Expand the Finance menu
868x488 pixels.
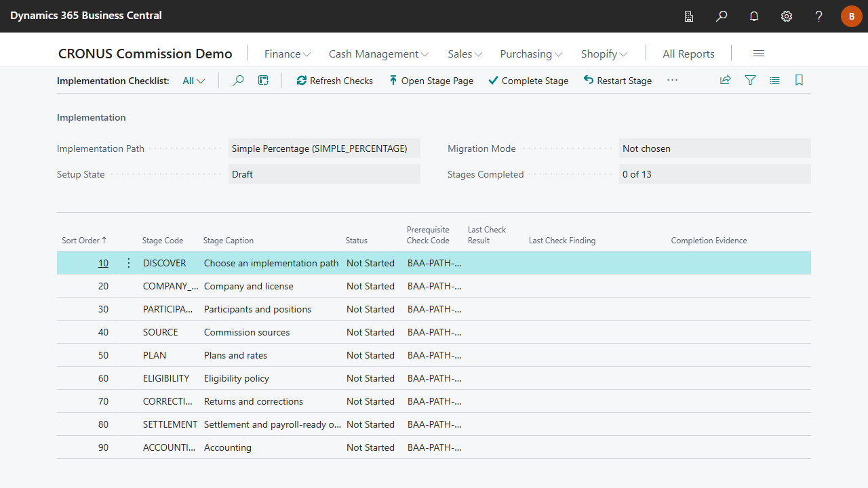(288, 54)
